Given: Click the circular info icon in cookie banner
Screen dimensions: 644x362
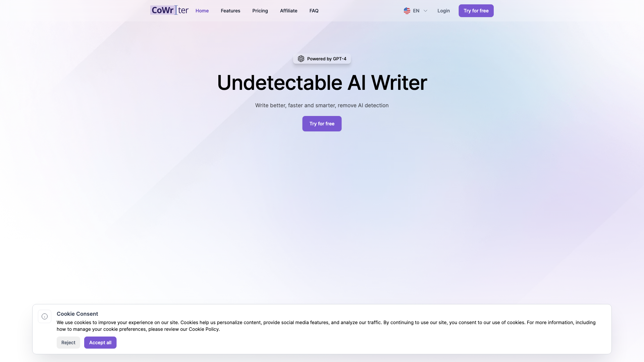Looking at the screenshot, I should [x=45, y=316].
